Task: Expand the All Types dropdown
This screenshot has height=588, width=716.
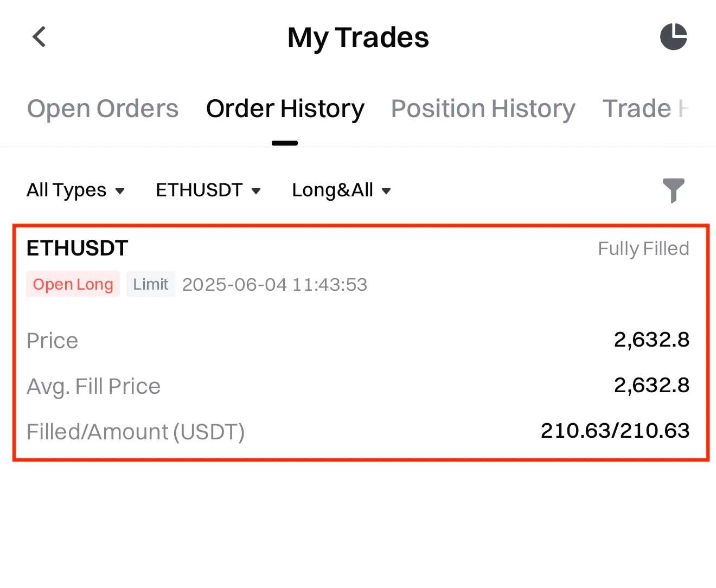Action: tap(75, 190)
